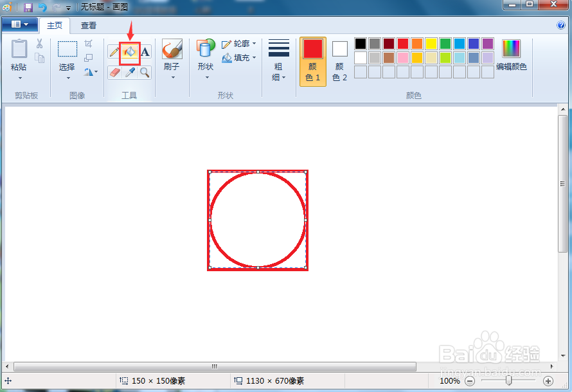Click the "100%" zoom level text
Screen dimensions: 572x392
[449, 381]
